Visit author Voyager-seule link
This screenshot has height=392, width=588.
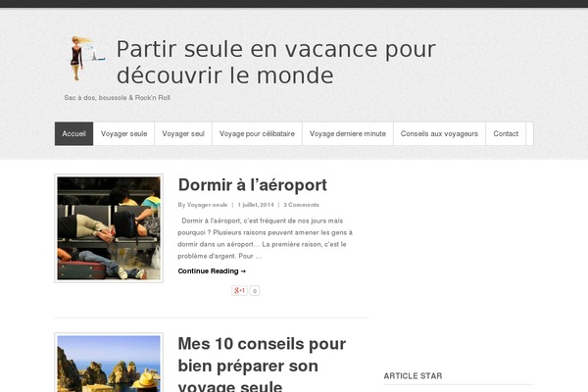click(207, 205)
